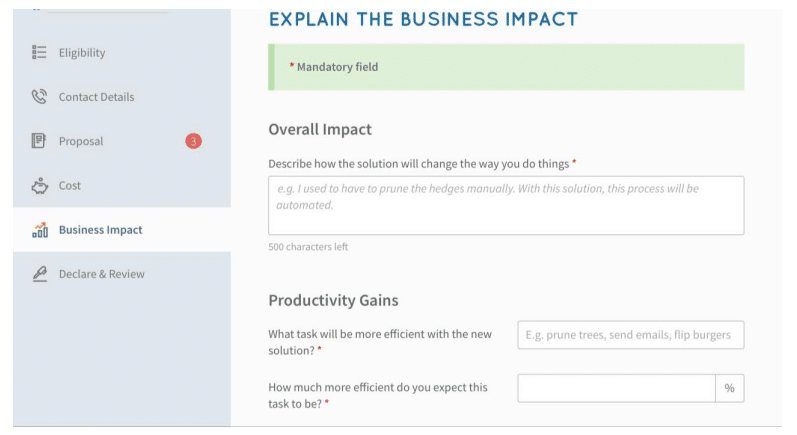Click the red Proposal notification badge
The height and width of the screenshot is (435, 797).
[x=193, y=141]
